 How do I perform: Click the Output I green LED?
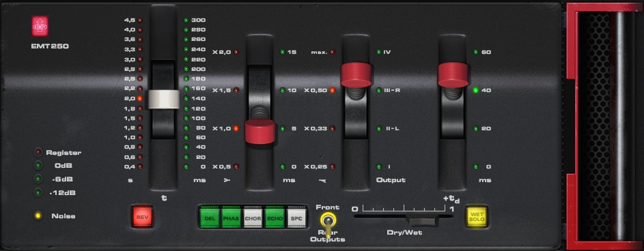[x=378, y=166]
